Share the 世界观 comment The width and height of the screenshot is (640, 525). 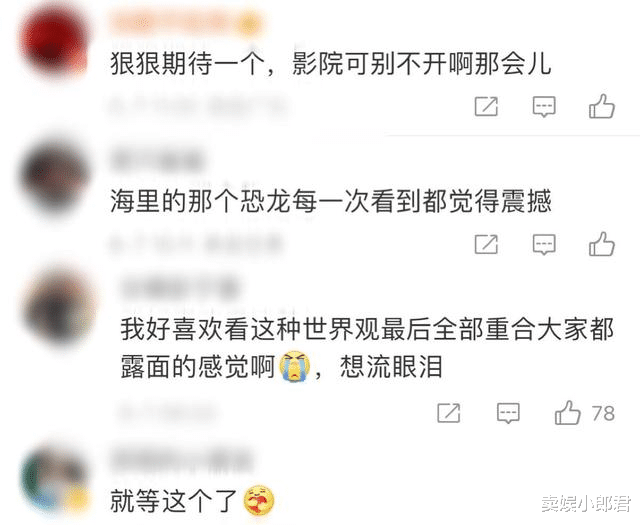coord(449,413)
